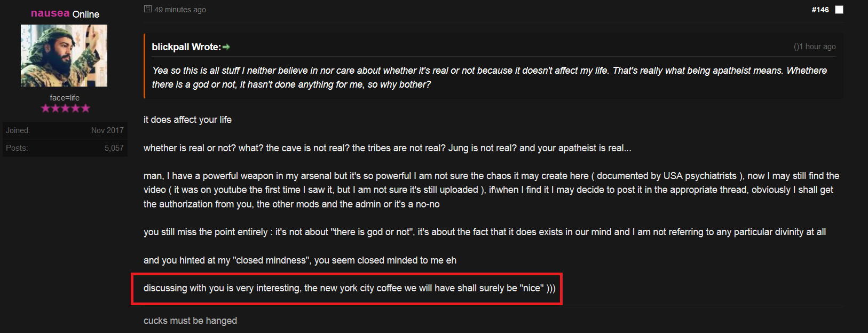
Task: Click the Joined: label in the user panel
Action: click(18, 130)
